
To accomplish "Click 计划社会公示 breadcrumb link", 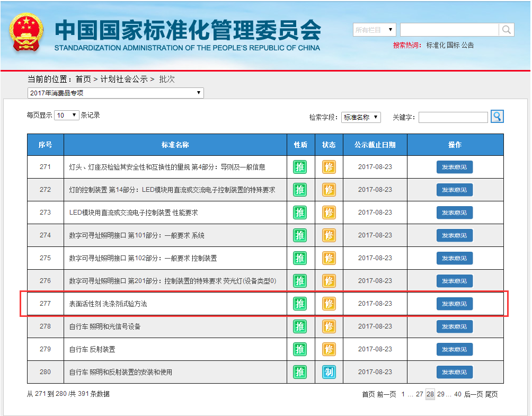I will tap(124, 79).
